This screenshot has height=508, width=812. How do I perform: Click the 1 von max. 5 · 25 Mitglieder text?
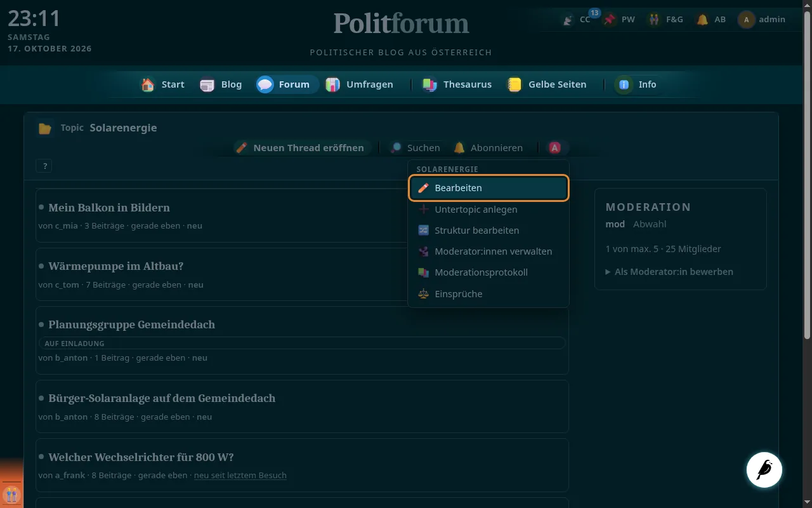coord(664,249)
